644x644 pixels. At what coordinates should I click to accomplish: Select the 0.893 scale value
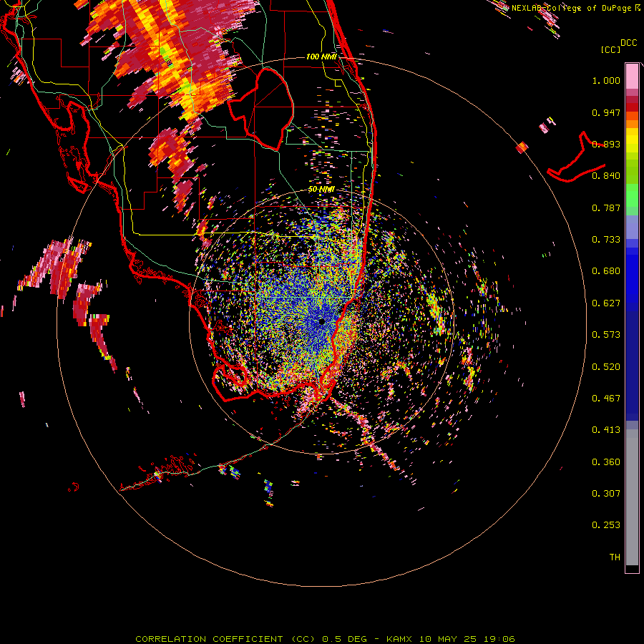[x=606, y=144]
